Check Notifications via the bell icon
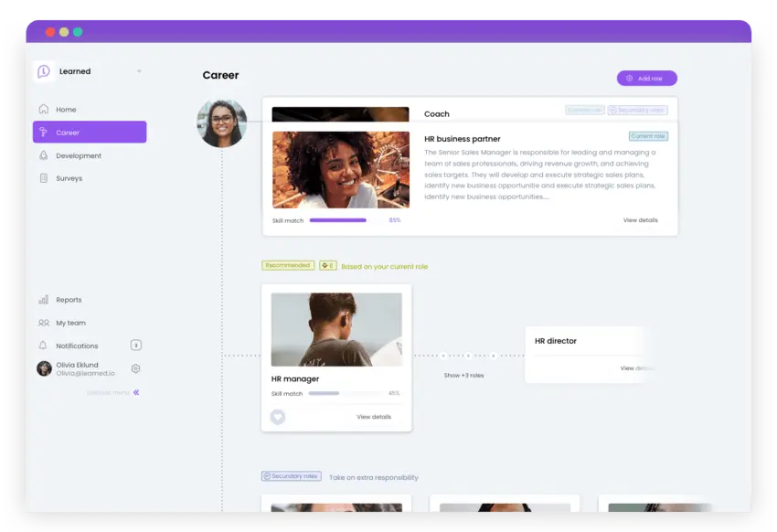777x532 pixels. pyautogui.click(x=42, y=346)
